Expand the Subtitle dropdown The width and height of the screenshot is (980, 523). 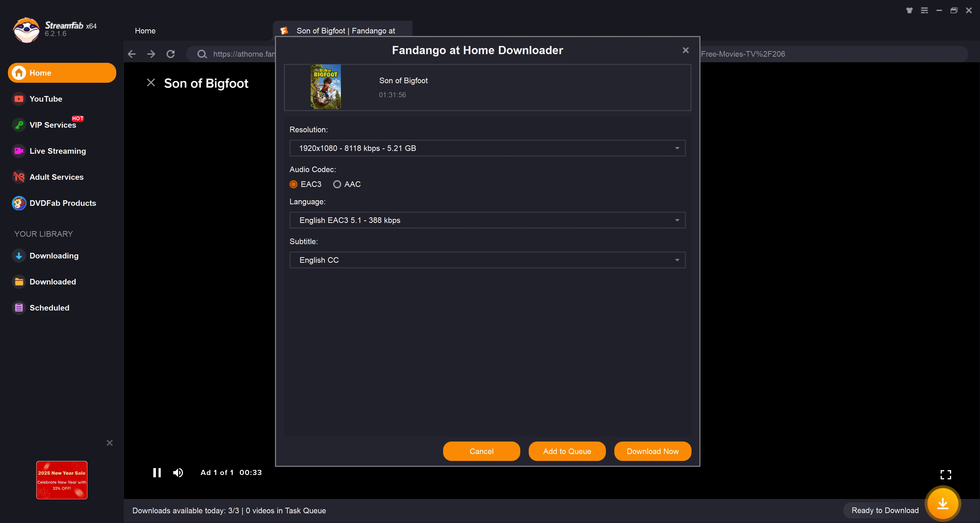487,260
